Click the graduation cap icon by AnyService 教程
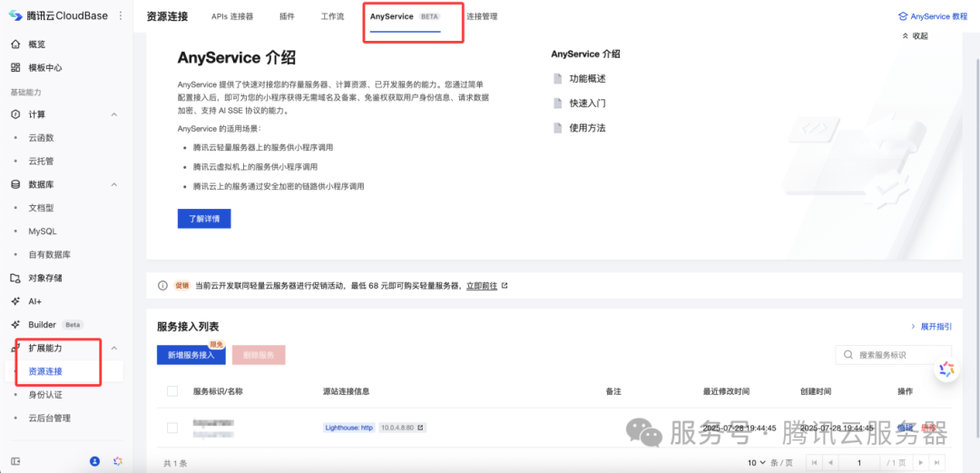This screenshot has width=980, height=473. tap(902, 17)
